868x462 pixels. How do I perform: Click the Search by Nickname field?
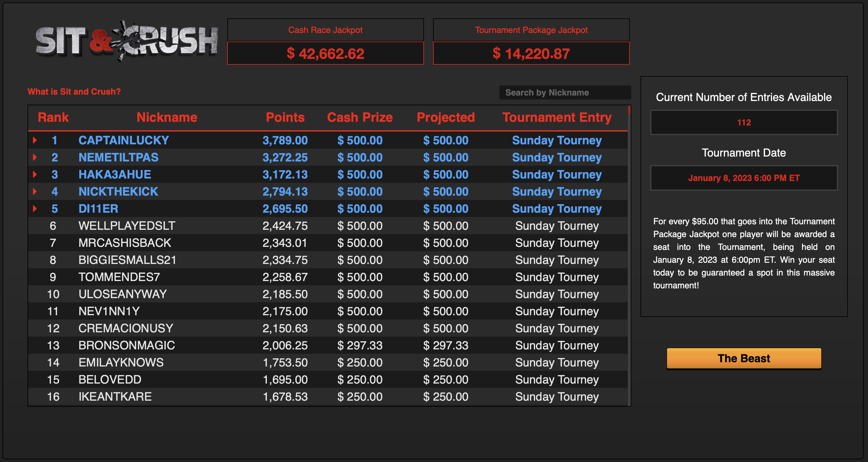565,92
